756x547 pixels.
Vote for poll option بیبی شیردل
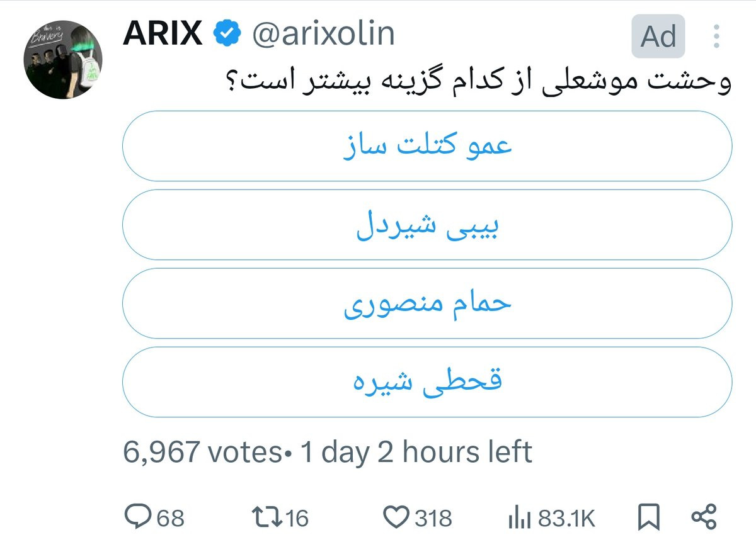click(427, 225)
